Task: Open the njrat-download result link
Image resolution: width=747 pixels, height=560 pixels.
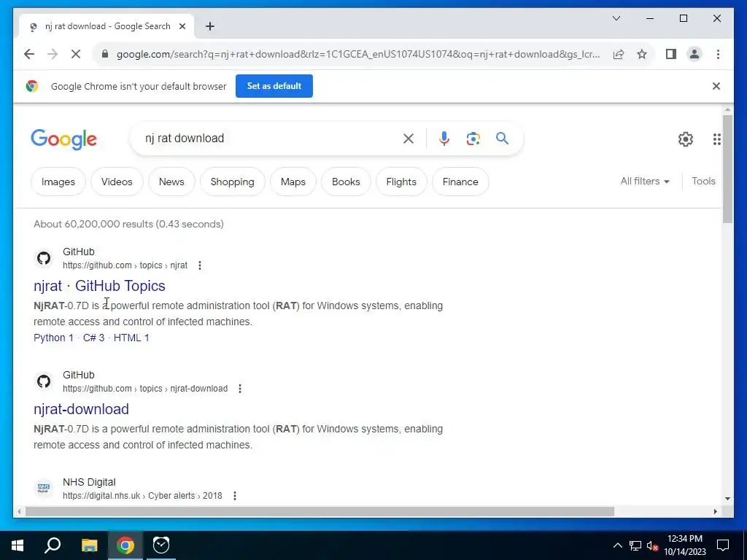Action: [82, 409]
